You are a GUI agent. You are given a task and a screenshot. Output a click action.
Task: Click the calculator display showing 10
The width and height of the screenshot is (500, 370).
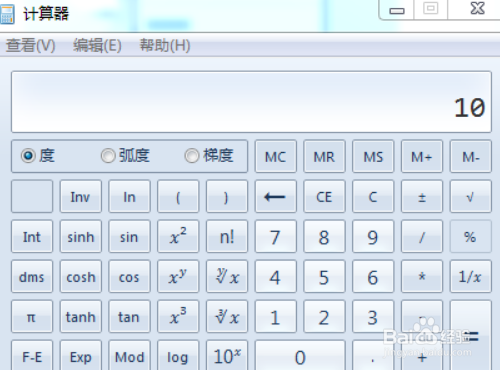251,102
